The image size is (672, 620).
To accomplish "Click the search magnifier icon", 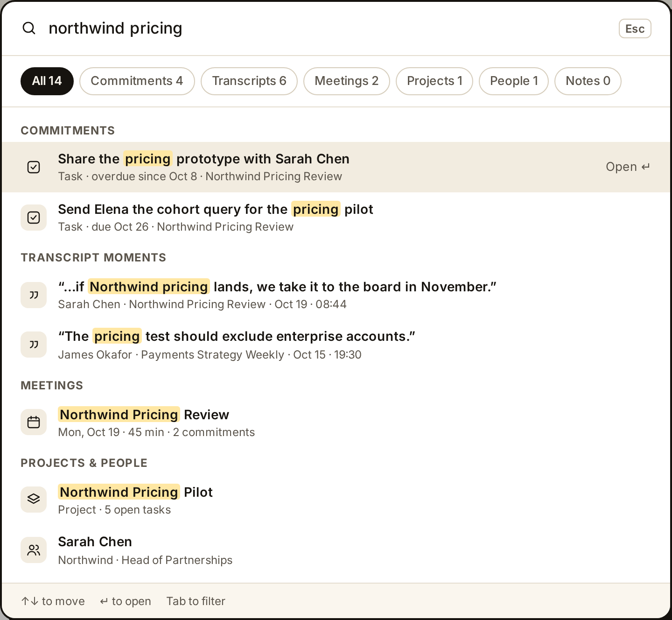I will [x=29, y=28].
